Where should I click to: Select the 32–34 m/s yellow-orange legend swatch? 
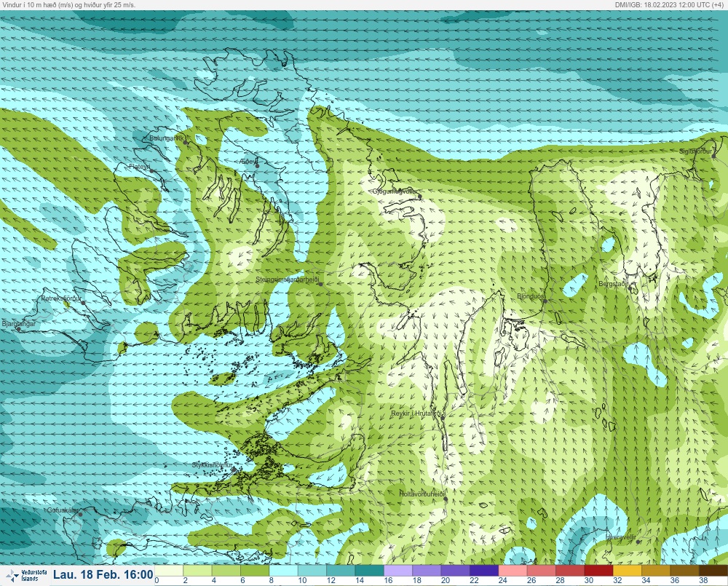click(628, 570)
